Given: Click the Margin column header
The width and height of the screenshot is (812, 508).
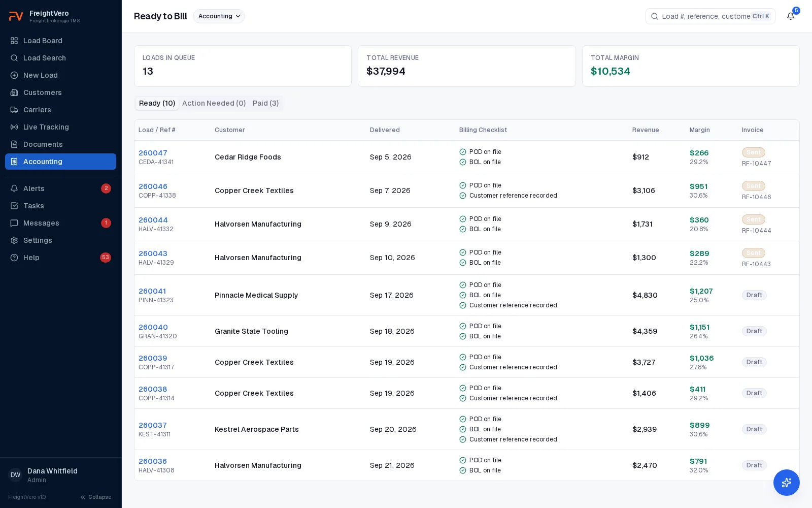Looking at the screenshot, I should (700, 130).
